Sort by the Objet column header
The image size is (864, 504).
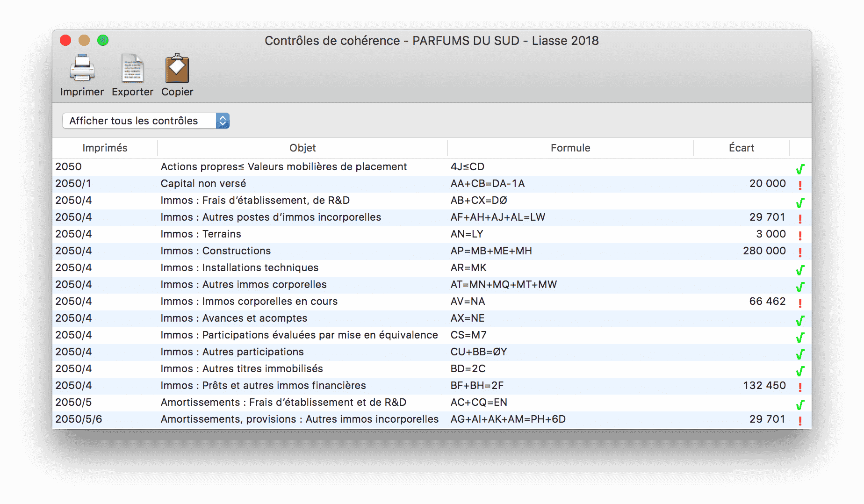tap(302, 148)
